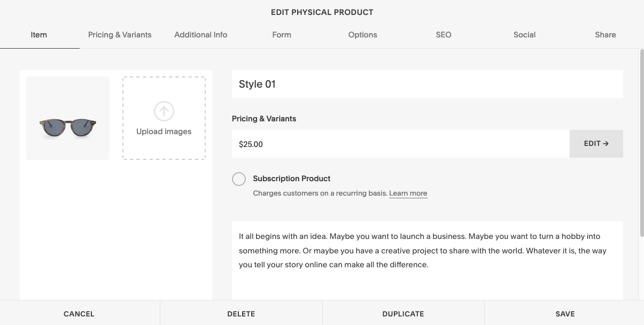Click the Style 01 product name field
The image size is (644, 325).
click(x=427, y=84)
